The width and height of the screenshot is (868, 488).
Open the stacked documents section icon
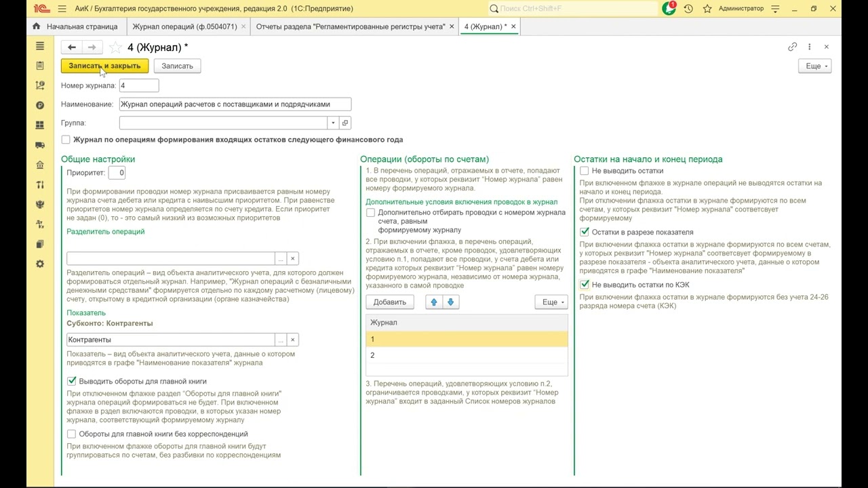point(40,244)
